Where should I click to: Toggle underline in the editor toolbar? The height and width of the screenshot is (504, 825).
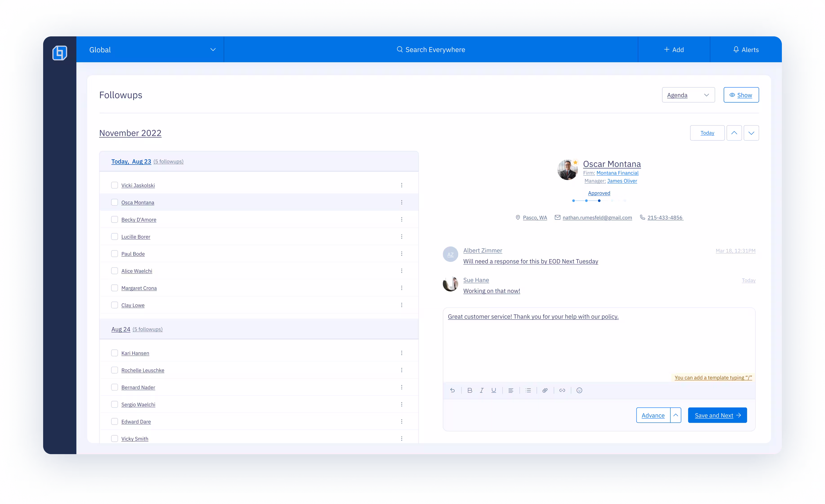tap(494, 390)
